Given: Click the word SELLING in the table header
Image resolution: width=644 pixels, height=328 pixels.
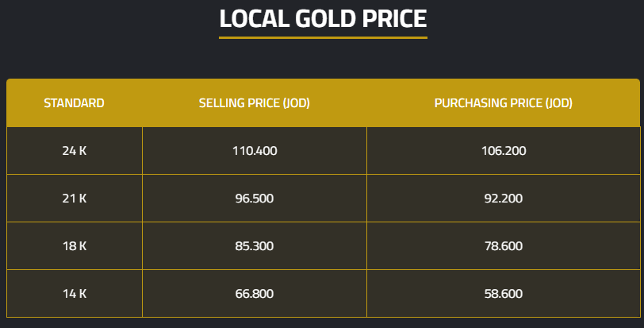Looking at the screenshot, I should tap(221, 103).
